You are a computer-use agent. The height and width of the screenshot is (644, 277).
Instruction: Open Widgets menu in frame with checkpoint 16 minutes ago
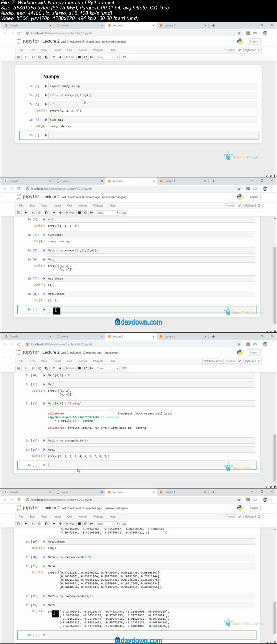coord(98,517)
